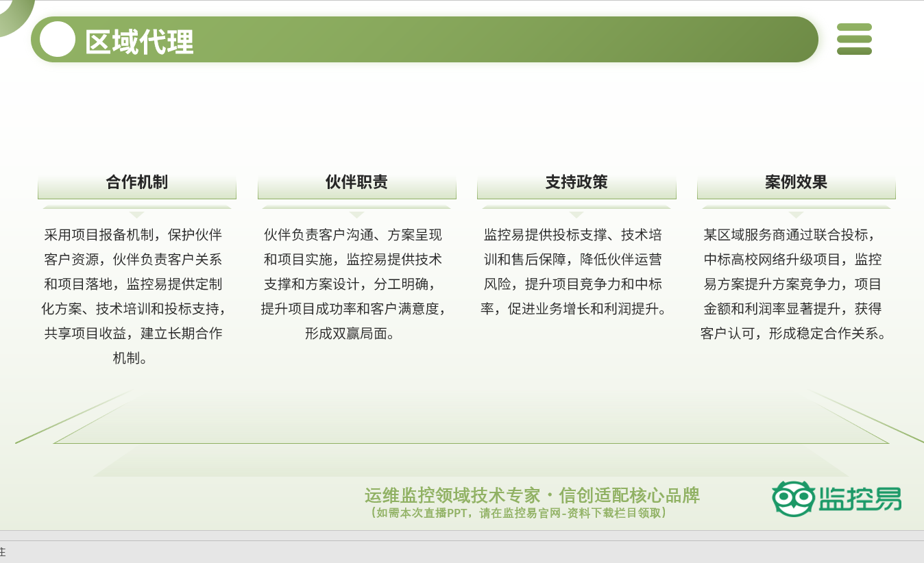The image size is (924, 563).
Task: Click the three-bar menu icon at top right
Action: 854,39
